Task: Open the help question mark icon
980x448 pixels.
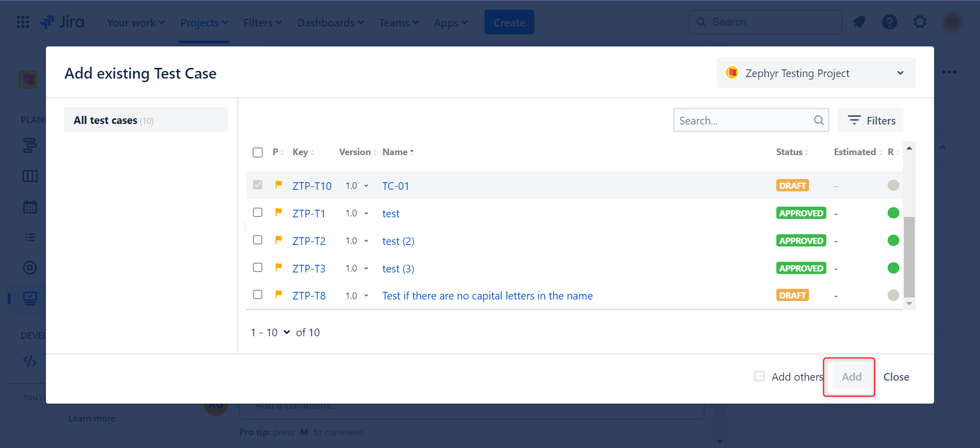Action: [889, 22]
